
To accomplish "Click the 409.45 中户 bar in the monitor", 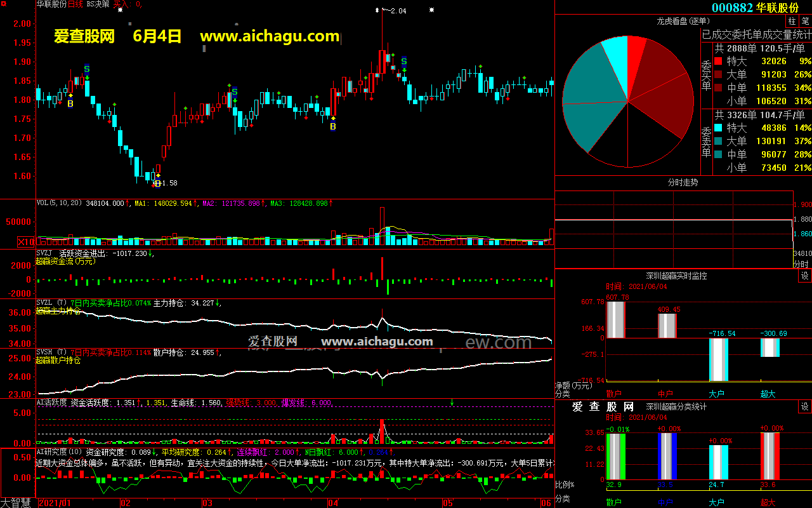I will (x=667, y=326).
